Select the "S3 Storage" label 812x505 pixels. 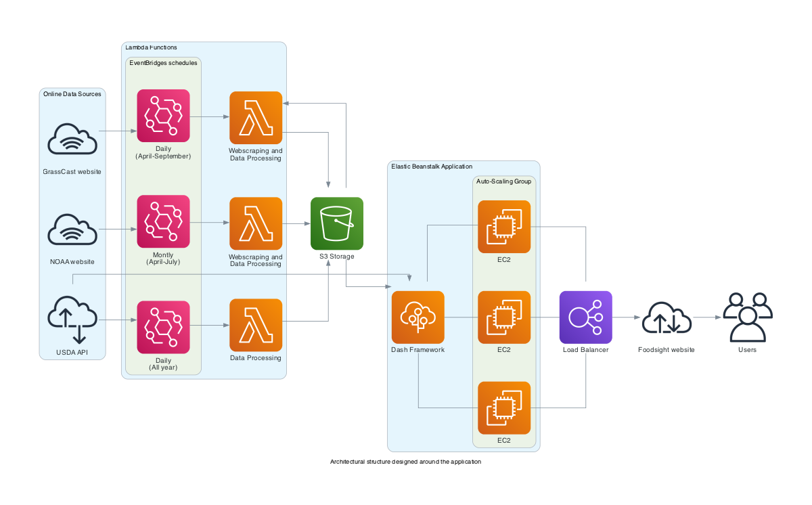point(337,257)
